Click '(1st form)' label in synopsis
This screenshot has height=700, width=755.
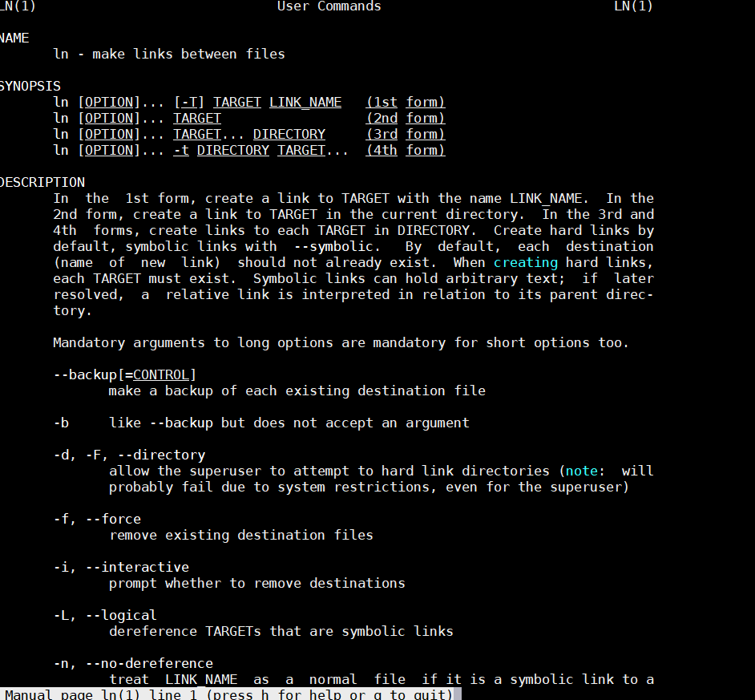(406, 102)
